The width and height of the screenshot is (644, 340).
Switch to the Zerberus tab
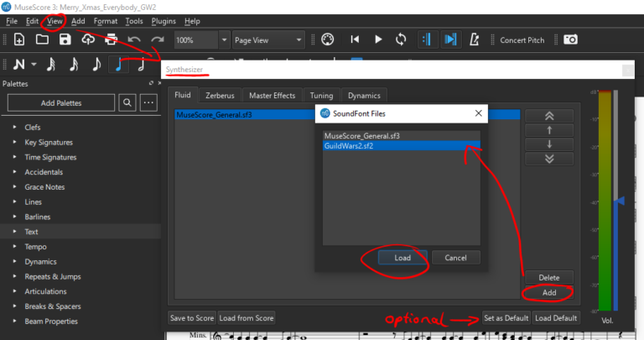tap(220, 96)
